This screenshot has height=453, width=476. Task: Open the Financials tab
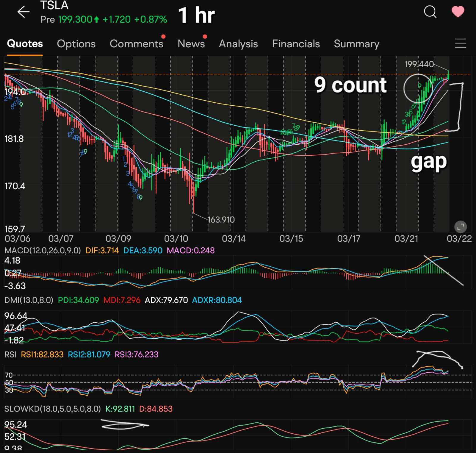296,44
